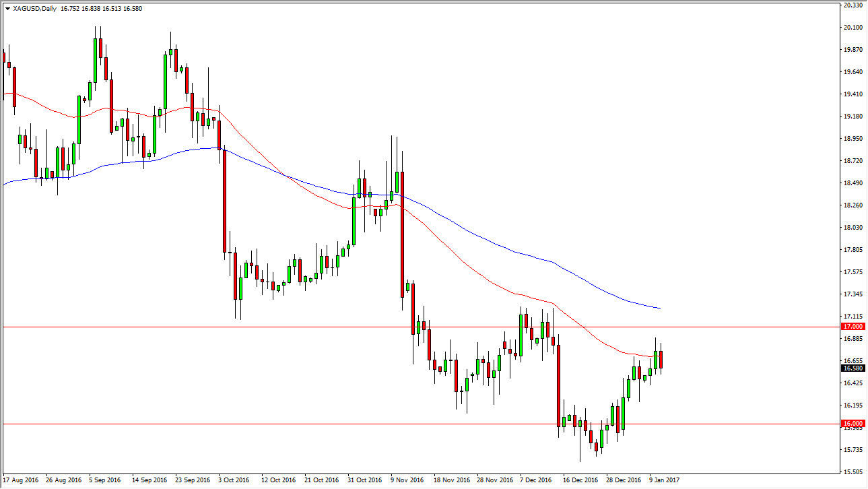Click the 5 Sep 2016 date label
Screen dimensions: 868x489
pyautogui.click(x=108, y=480)
